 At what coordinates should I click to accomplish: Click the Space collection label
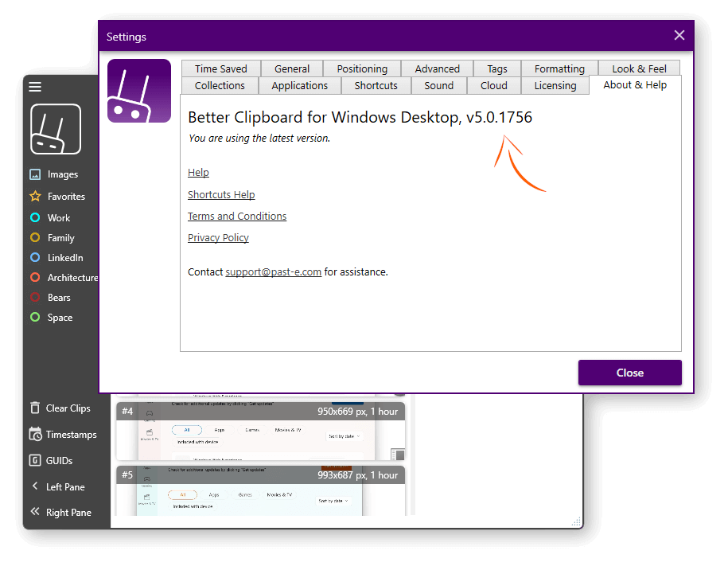click(60, 318)
